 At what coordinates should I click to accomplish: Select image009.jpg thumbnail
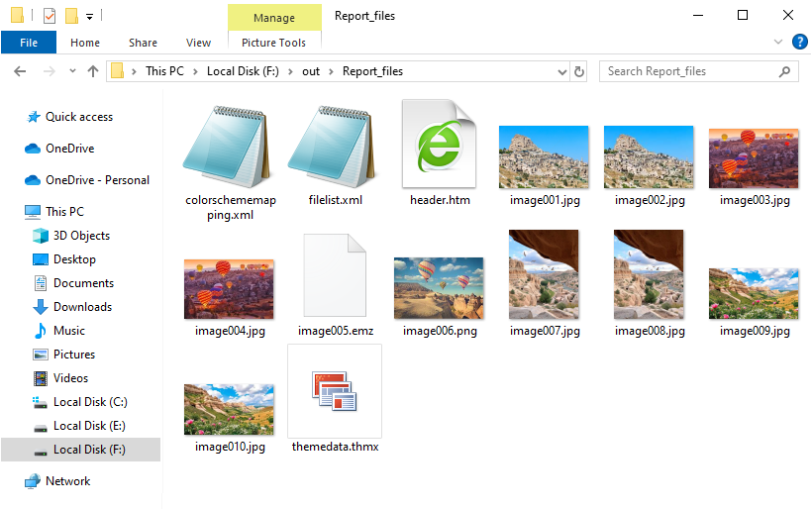coord(754,293)
